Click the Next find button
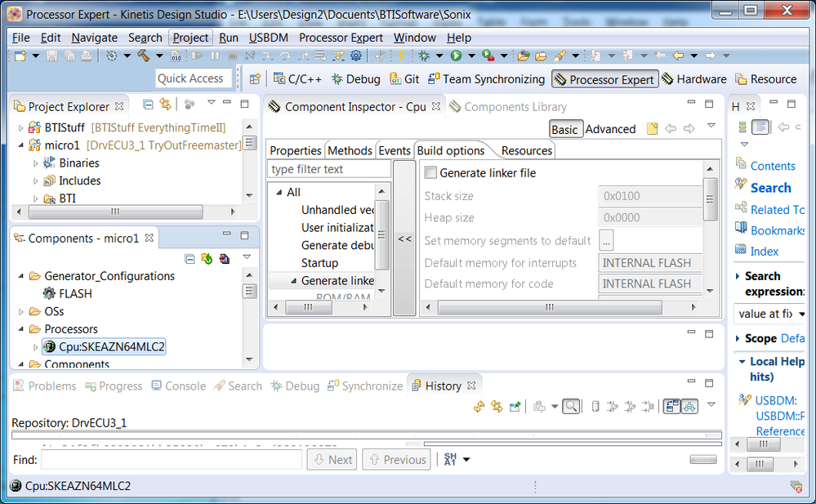This screenshot has width=816, height=504. click(x=332, y=459)
